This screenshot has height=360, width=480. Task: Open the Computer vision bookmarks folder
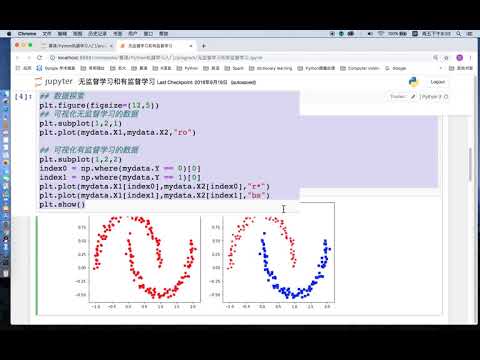pyautogui.click(x=360, y=68)
